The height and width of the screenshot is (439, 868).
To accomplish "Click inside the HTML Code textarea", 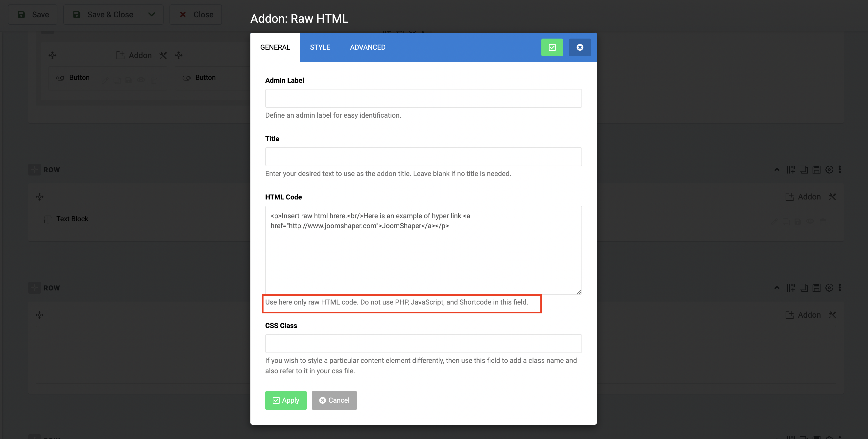I will pyautogui.click(x=423, y=250).
